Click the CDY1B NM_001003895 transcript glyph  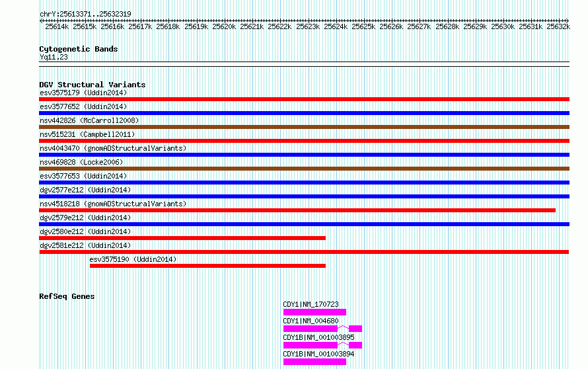(x=322, y=345)
